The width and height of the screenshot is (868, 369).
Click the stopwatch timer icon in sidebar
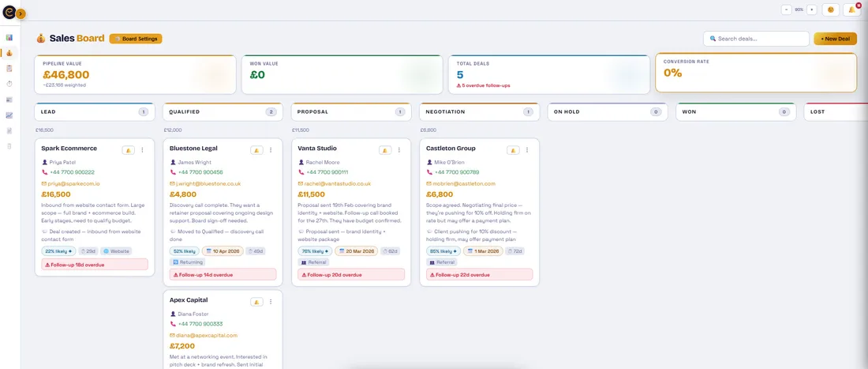[x=9, y=84]
